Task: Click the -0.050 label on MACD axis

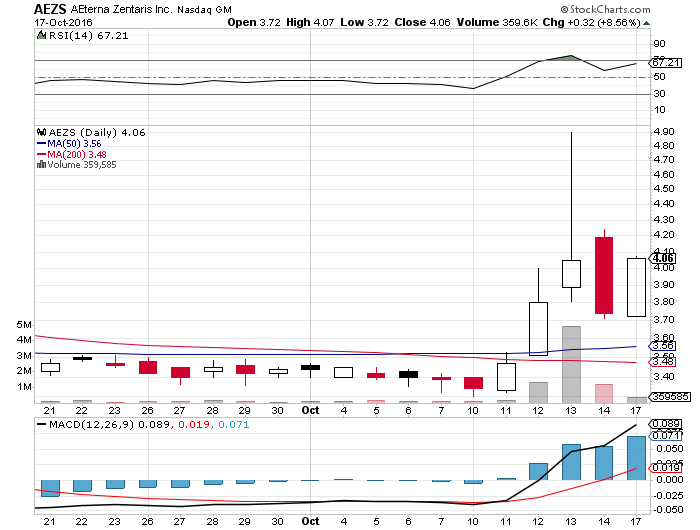Action: (668, 509)
